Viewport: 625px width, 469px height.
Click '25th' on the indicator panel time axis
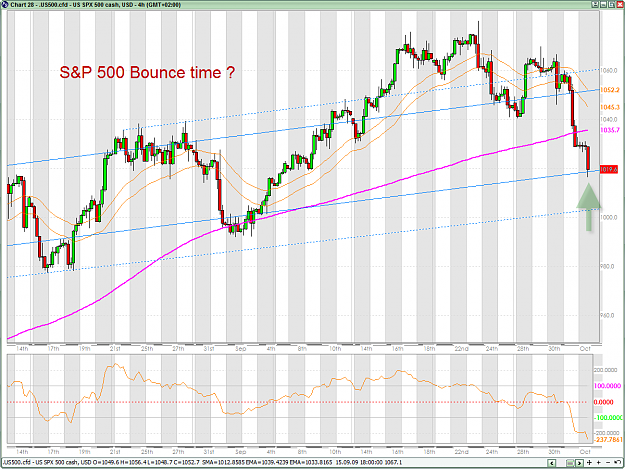147,452
